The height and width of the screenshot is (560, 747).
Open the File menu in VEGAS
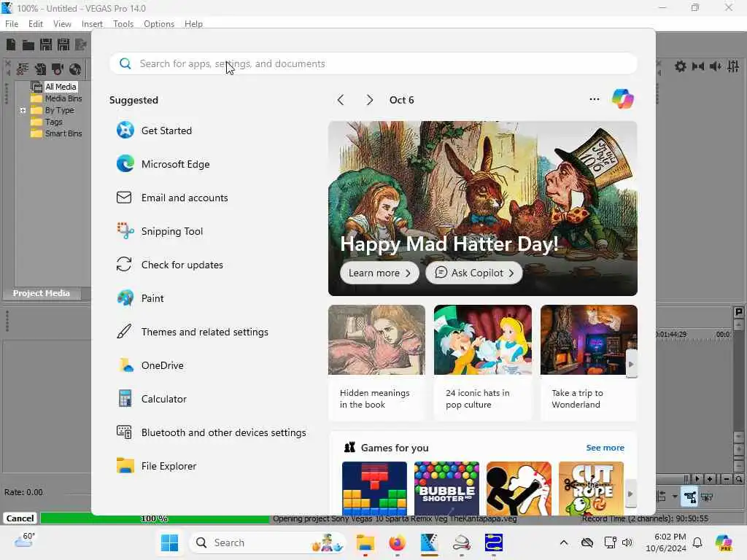click(12, 24)
